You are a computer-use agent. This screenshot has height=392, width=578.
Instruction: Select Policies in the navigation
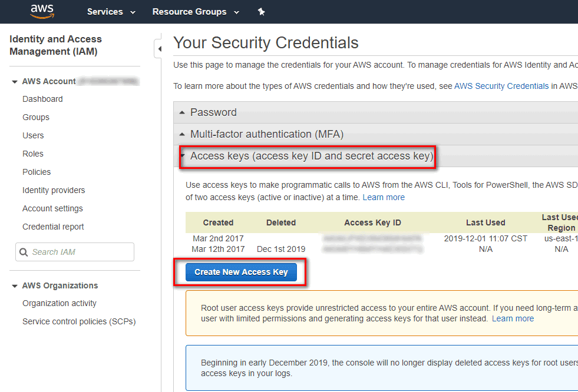click(37, 172)
